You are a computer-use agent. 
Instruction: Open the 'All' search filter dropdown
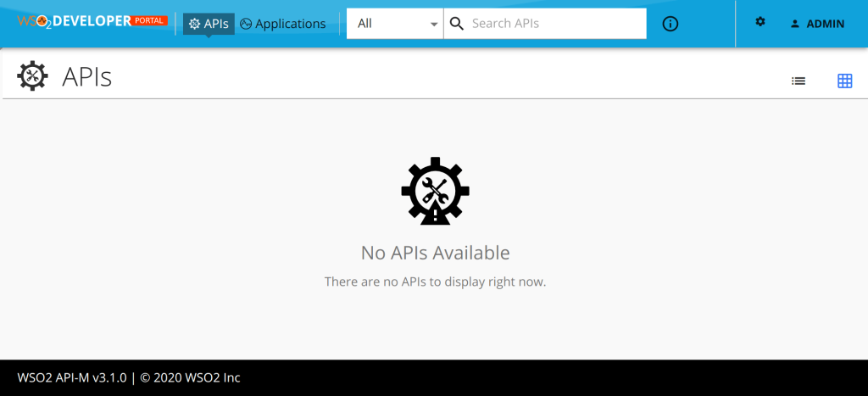(x=394, y=24)
